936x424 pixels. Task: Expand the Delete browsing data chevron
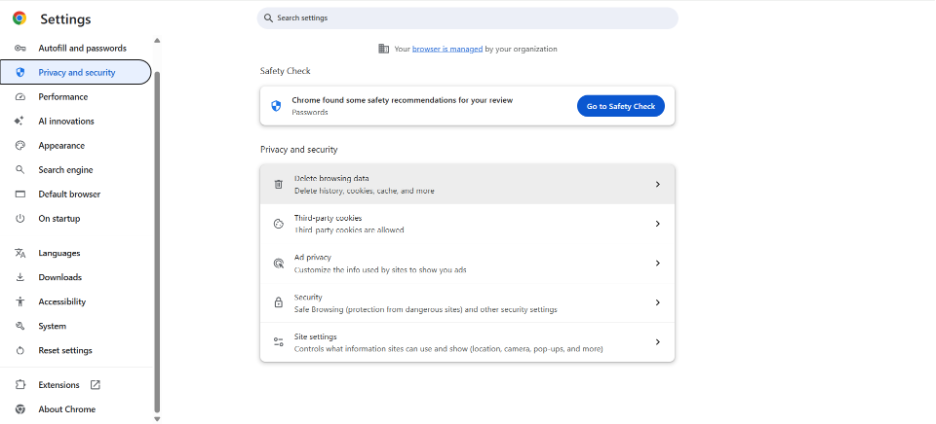(657, 184)
